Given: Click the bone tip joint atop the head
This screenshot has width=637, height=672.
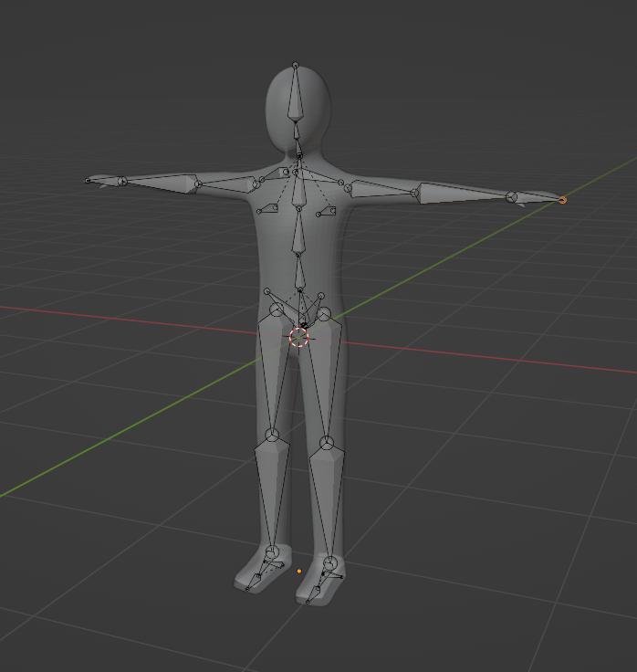Looking at the screenshot, I should pyautogui.click(x=295, y=65).
